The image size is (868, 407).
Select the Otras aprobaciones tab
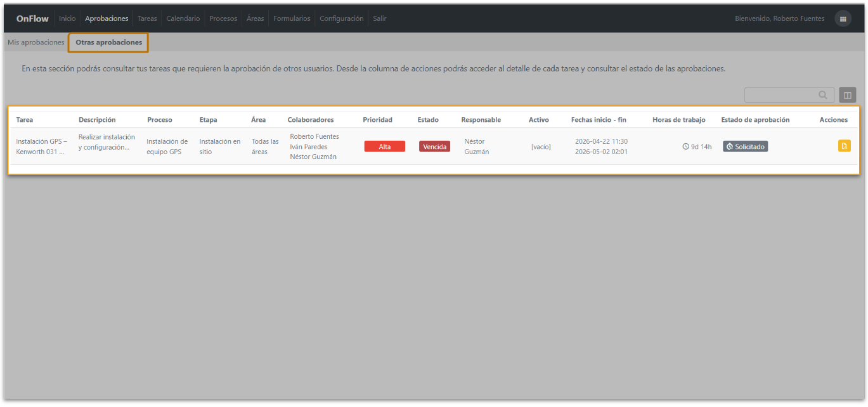point(108,42)
